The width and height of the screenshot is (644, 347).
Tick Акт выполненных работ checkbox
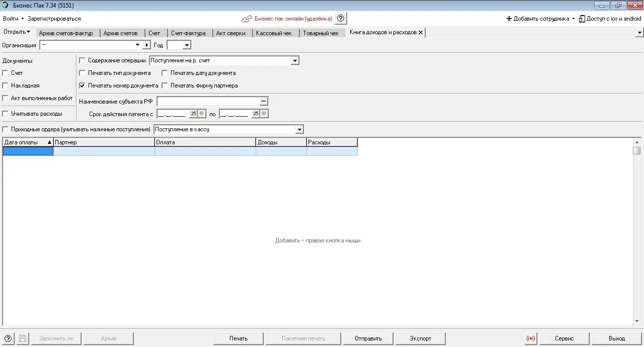[6, 98]
